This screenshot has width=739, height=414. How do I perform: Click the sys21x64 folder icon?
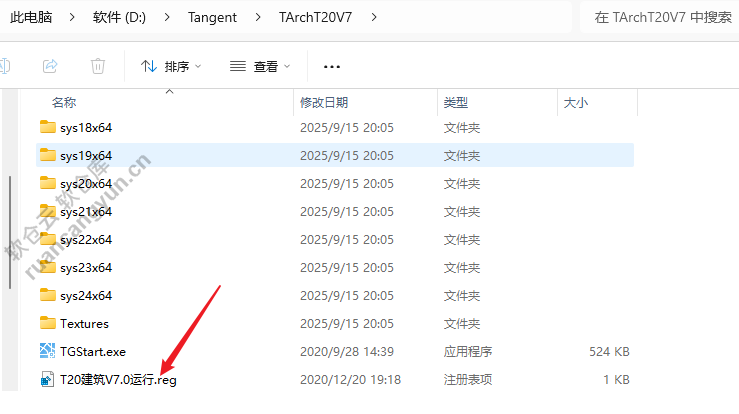pos(47,211)
